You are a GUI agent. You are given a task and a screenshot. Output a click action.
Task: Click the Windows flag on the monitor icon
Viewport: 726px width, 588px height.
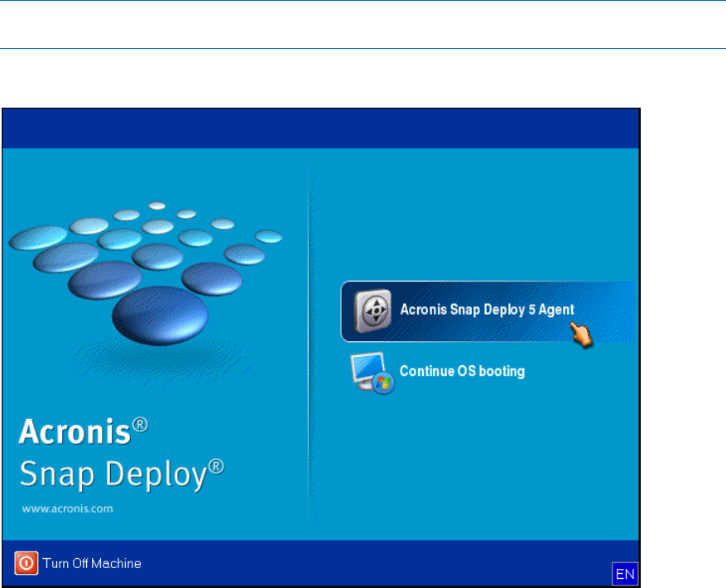(383, 383)
